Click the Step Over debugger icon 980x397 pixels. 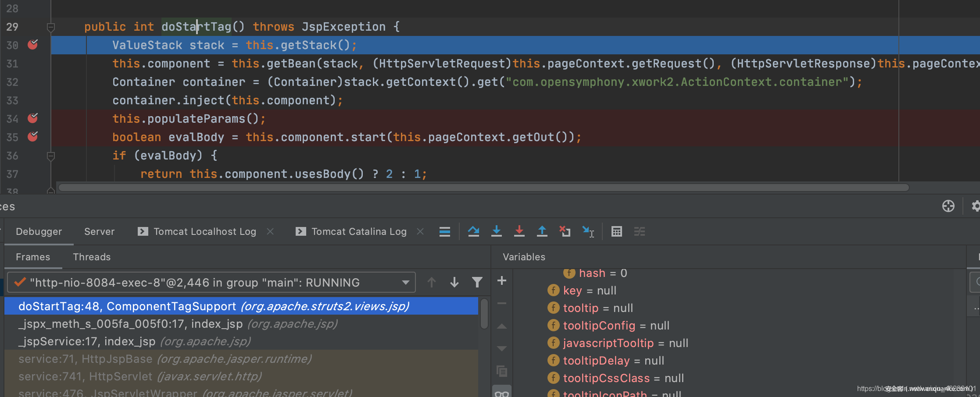(473, 231)
